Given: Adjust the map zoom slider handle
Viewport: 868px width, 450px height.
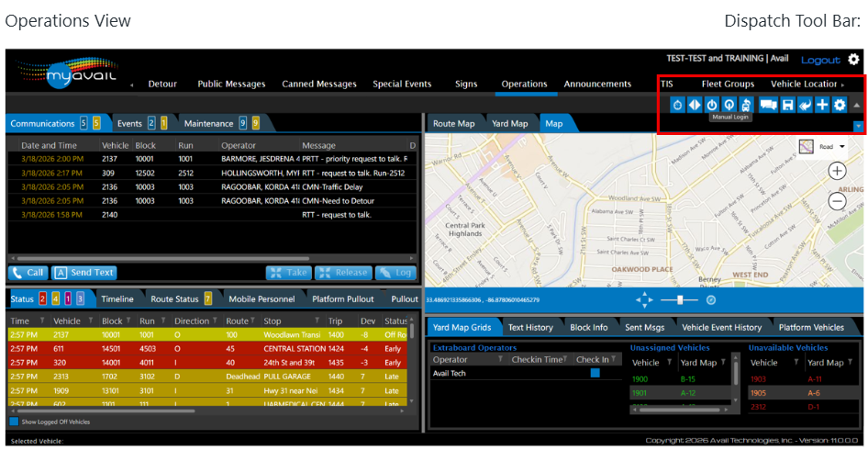Looking at the screenshot, I should (x=679, y=299).
